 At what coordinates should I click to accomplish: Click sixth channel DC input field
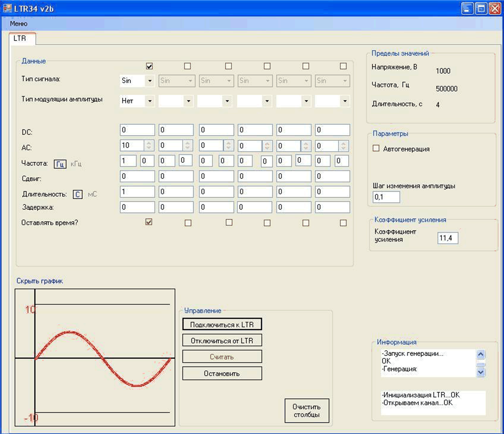point(332,130)
